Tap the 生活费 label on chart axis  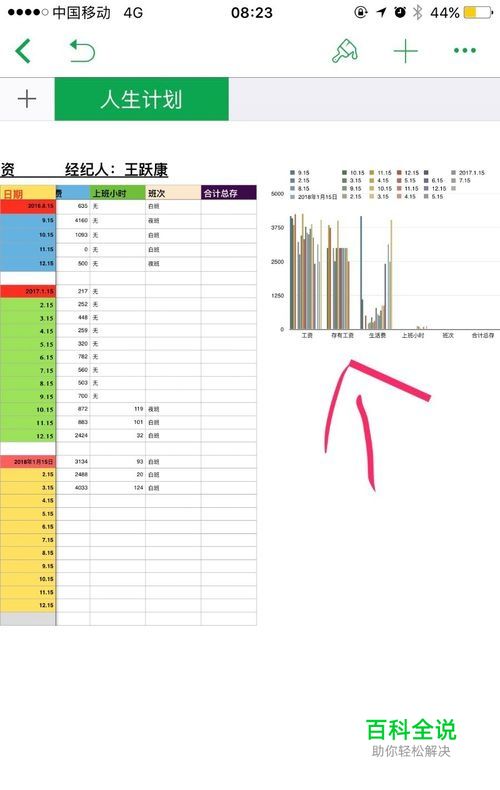pos(377,336)
